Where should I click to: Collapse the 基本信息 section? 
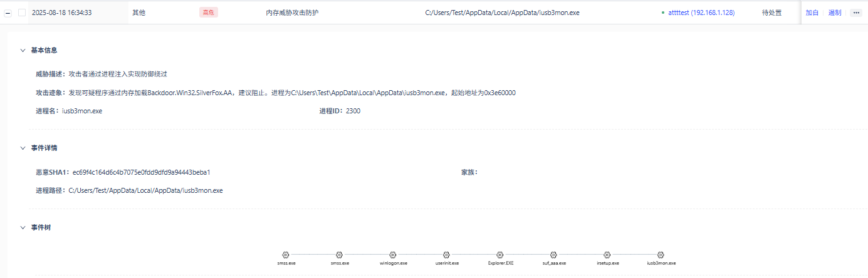coord(23,50)
